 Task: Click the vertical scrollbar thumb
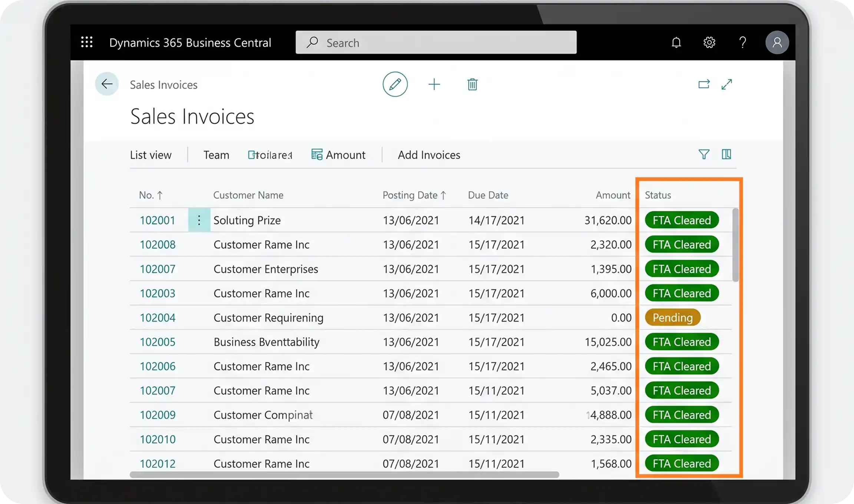(x=735, y=245)
